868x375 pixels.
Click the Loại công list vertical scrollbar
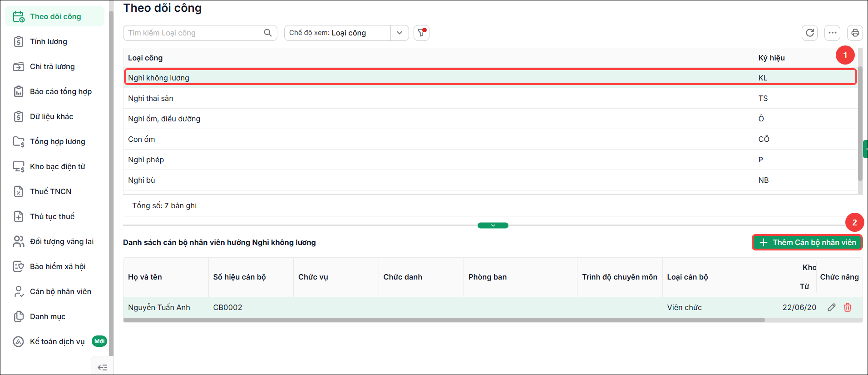(x=860, y=124)
